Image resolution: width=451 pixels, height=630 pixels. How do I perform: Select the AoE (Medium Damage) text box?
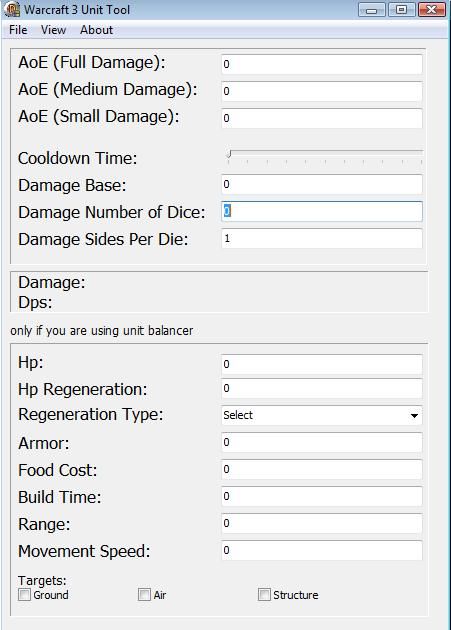(x=322, y=91)
